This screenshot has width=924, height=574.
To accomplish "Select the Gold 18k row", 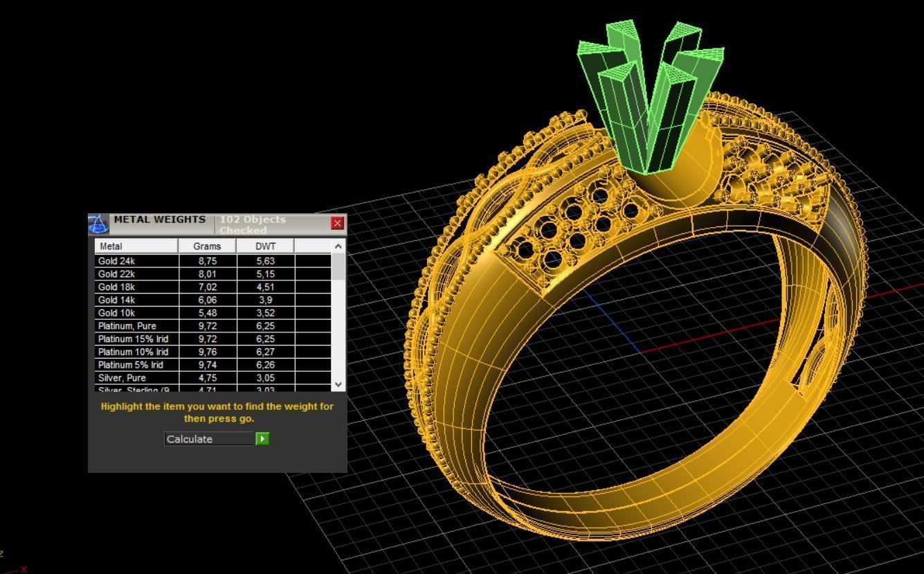I will [213, 287].
